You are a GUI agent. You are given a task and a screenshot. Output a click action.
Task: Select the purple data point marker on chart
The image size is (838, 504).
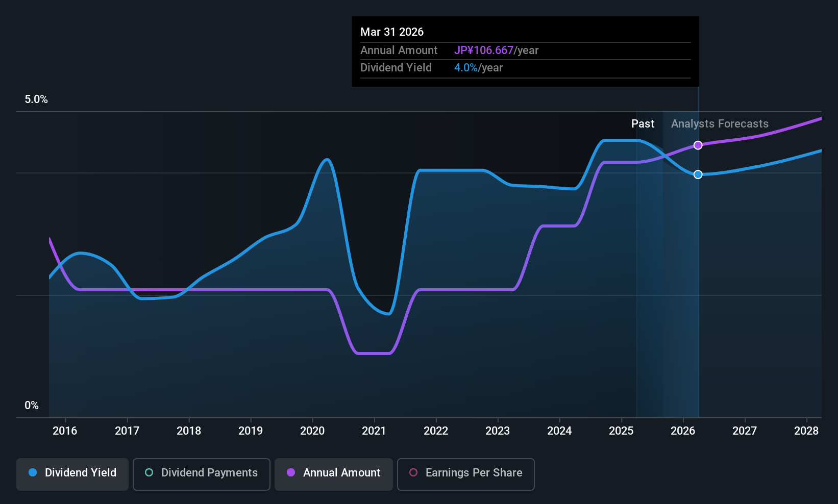pos(698,145)
